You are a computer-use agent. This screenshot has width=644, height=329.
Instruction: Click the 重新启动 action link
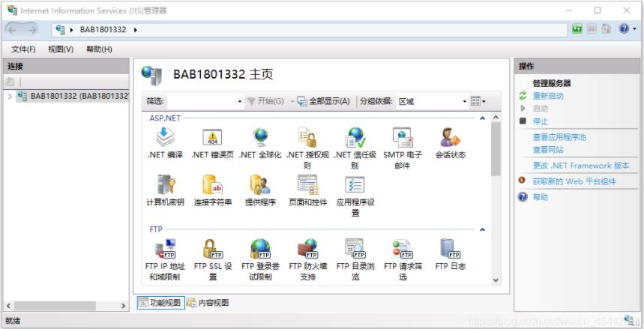coord(547,96)
